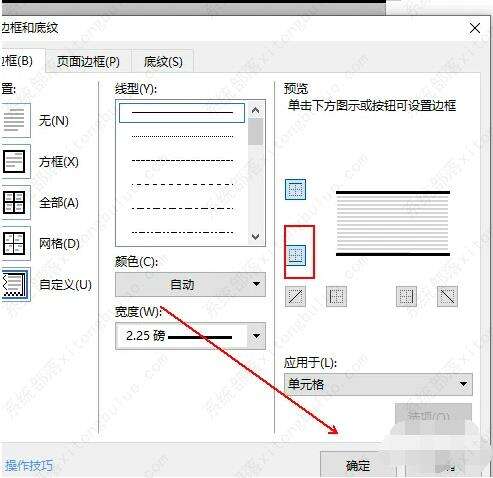
Task: Toggle the left border button
Action: point(336,296)
